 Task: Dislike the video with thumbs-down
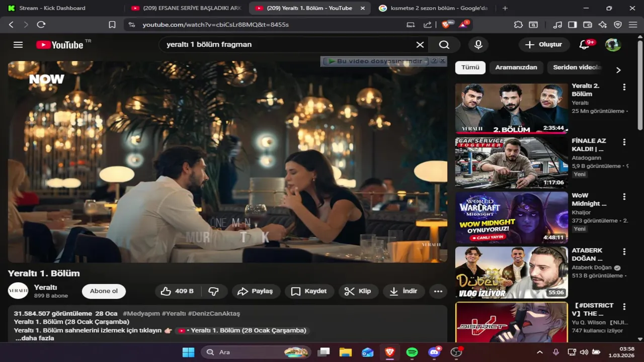pyautogui.click(x=214, y=291)
